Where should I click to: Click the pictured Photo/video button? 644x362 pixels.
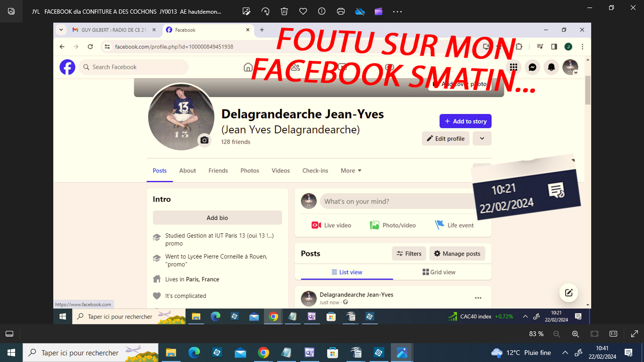393,225
